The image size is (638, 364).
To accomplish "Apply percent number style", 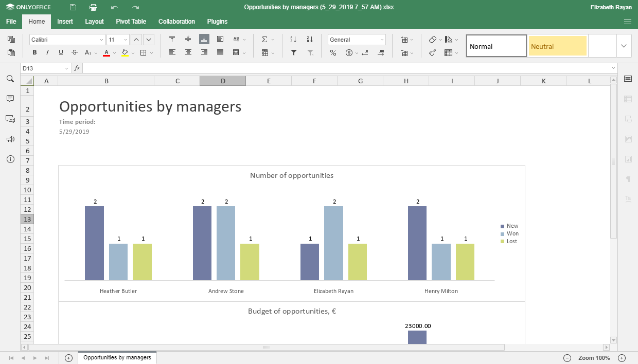I will [333, 53].
